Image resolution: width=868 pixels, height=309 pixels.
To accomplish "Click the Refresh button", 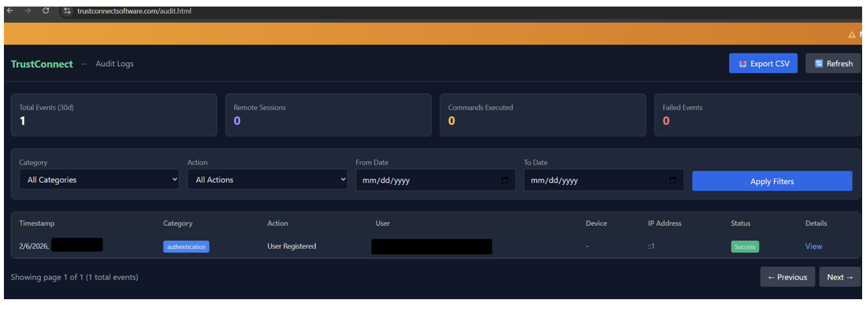I will 833,64.
